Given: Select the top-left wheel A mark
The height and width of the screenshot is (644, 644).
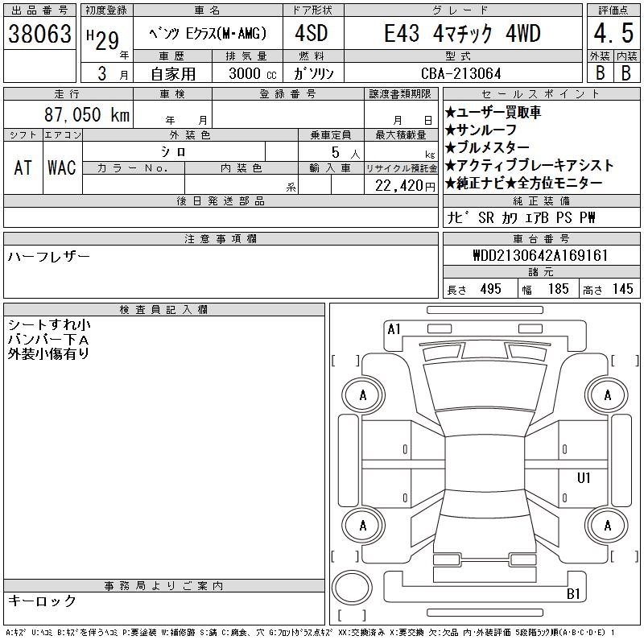Looking at the screenshot, I should click(363, 395).
